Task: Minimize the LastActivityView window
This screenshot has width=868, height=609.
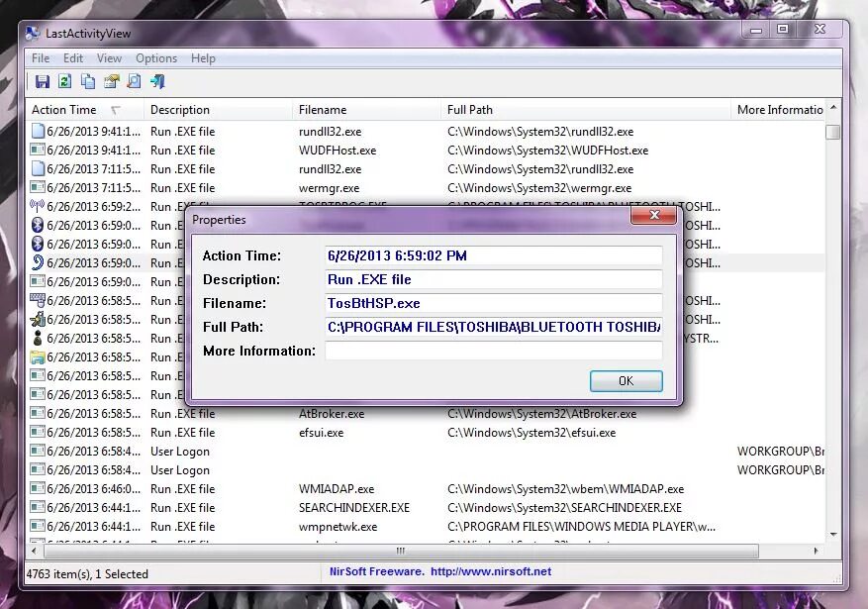Action: pos(756,30)
